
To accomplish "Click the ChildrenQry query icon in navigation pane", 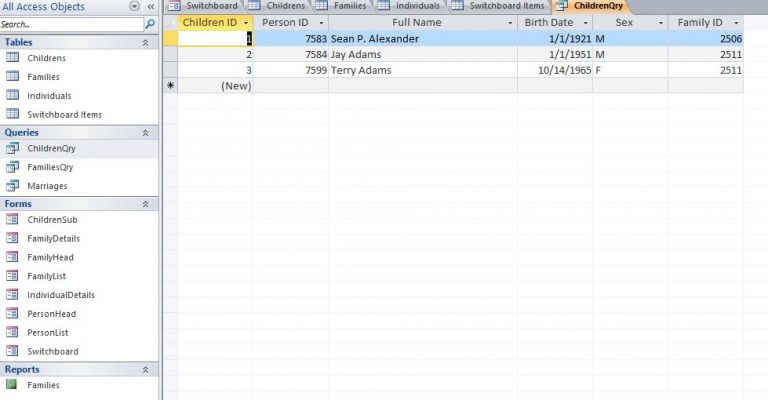I will (12, 148).
